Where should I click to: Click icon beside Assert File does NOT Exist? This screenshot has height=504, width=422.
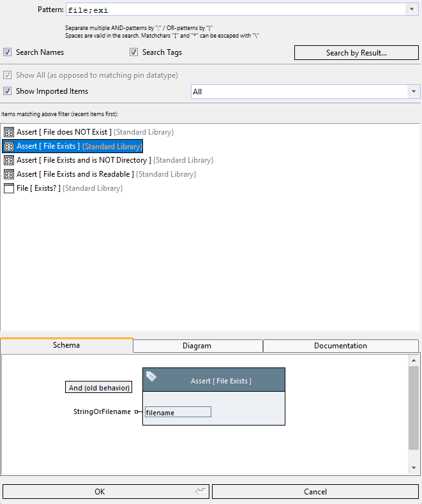pyautogui.click(x=9, y=132)
